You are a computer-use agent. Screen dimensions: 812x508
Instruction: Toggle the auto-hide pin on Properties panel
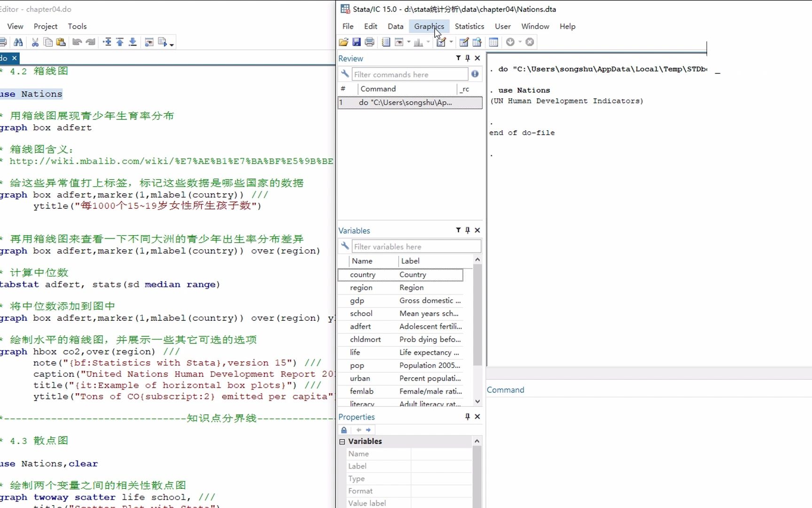[x=468, y=416]
